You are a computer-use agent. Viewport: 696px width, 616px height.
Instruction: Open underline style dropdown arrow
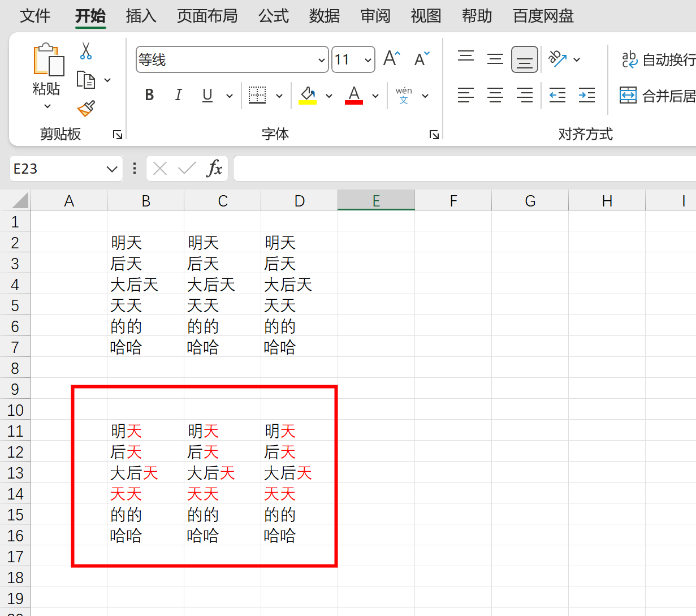click(230, 96)
